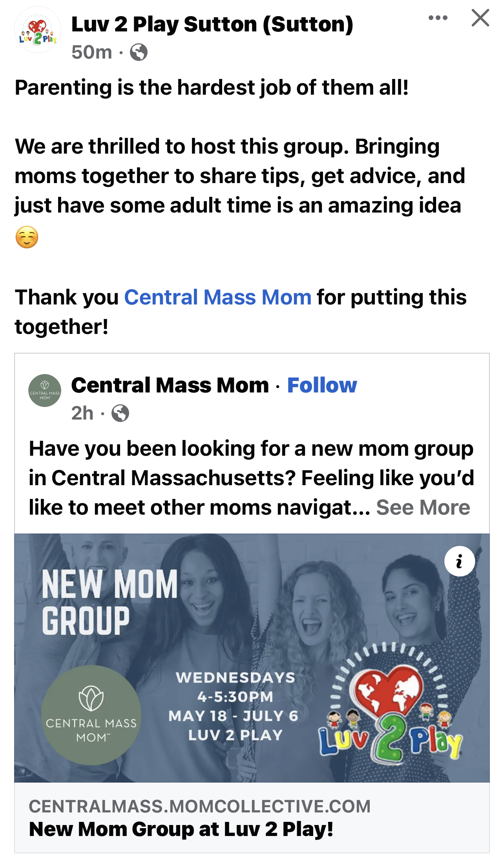Click the green Central Mass Mom banner logo
504x858 pixels.
(91, 715)
